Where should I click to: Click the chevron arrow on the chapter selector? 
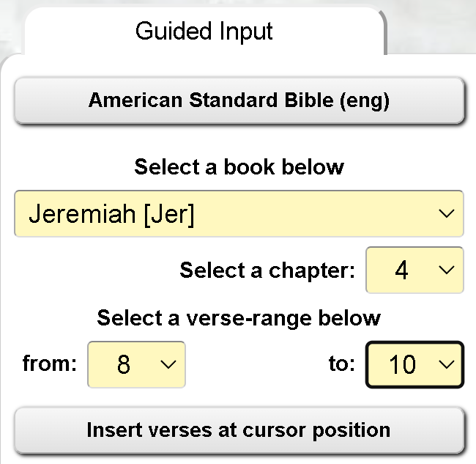pos(445,270)
